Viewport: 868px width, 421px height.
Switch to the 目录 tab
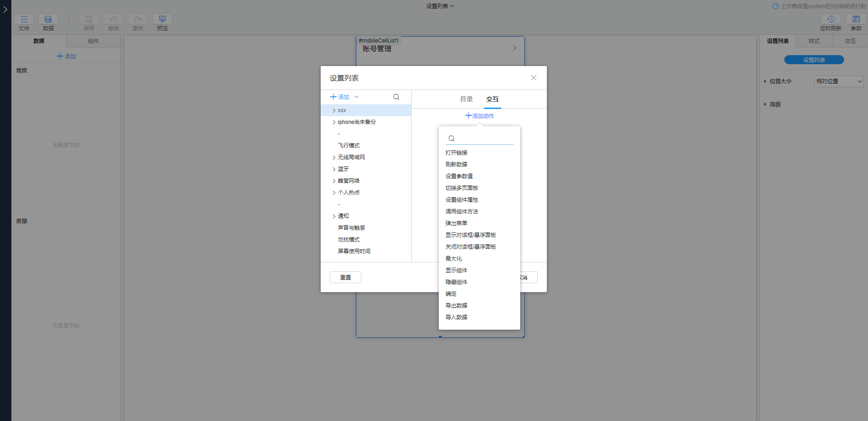pos(466,99)
